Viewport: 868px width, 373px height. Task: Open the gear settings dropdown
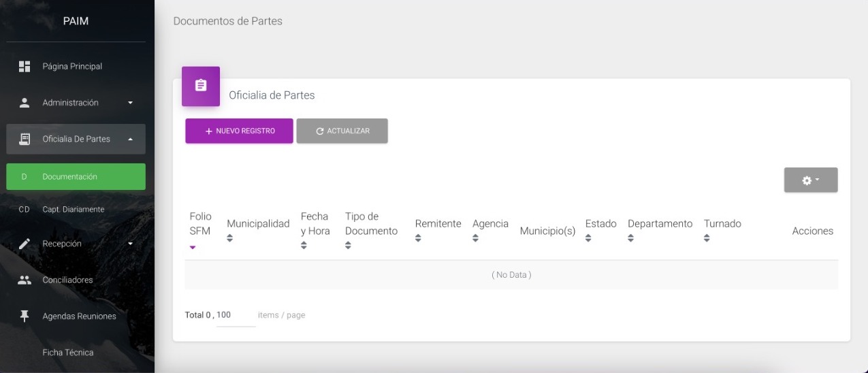click(810, 180)
